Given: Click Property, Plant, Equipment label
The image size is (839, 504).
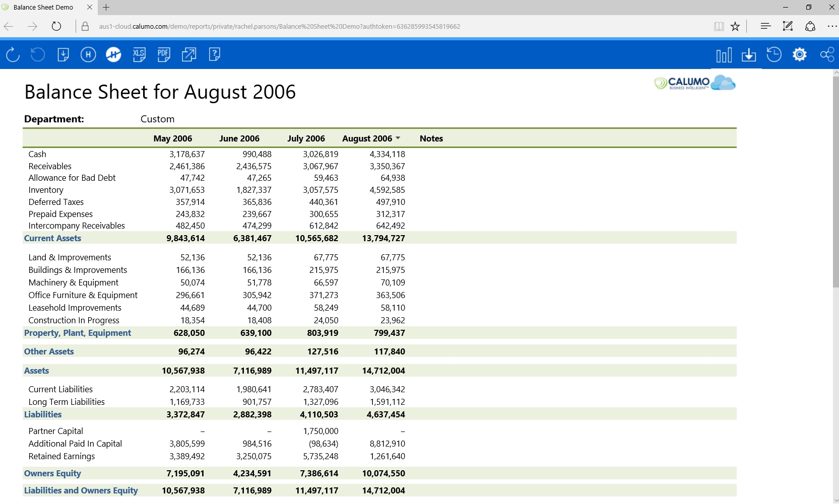Looking at the screenshot, I should 78,333.
